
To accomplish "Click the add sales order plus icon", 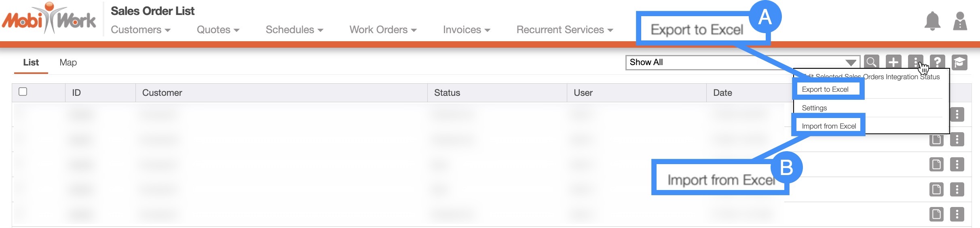I will coord(893,62).
